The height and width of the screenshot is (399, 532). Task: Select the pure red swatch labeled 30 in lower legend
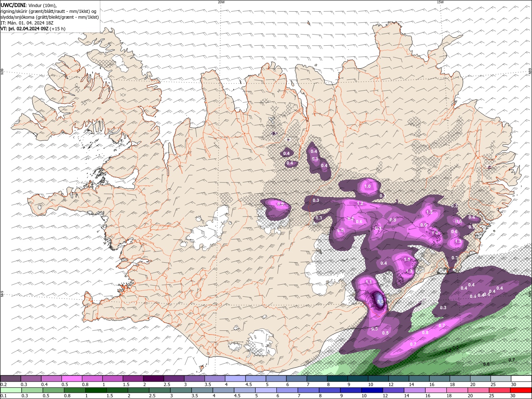(x=521, y=390)
